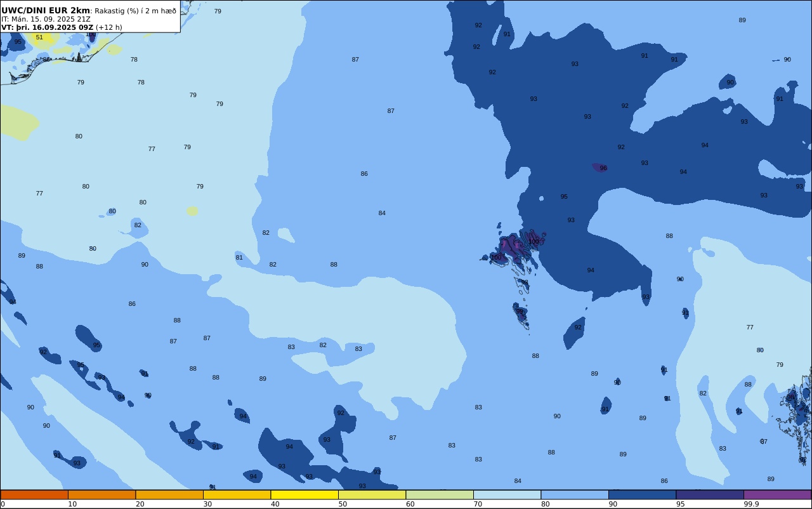Click the "VT: þri. 16.09.2025 09Z" valid time
The height and width of the screenshot is (509, 812).
(48, 27)
